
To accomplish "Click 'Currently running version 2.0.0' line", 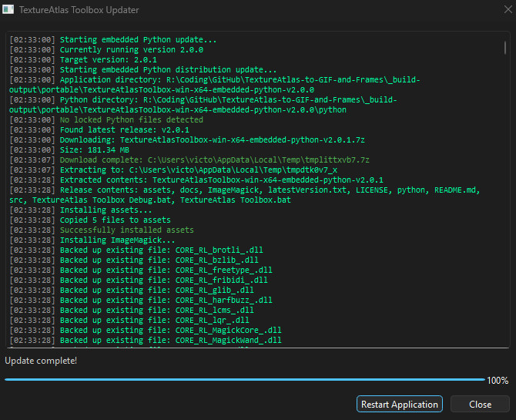I will click(106, 50).
